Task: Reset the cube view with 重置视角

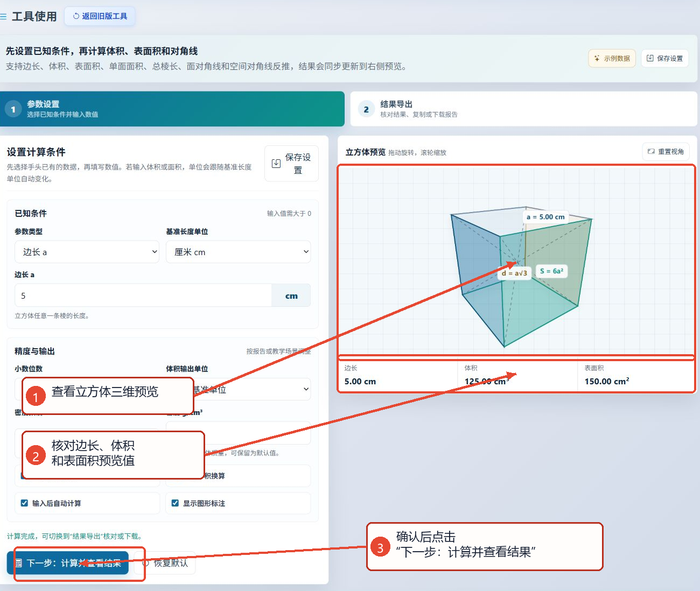Action: pyautogui.click(x=666, y=152)
